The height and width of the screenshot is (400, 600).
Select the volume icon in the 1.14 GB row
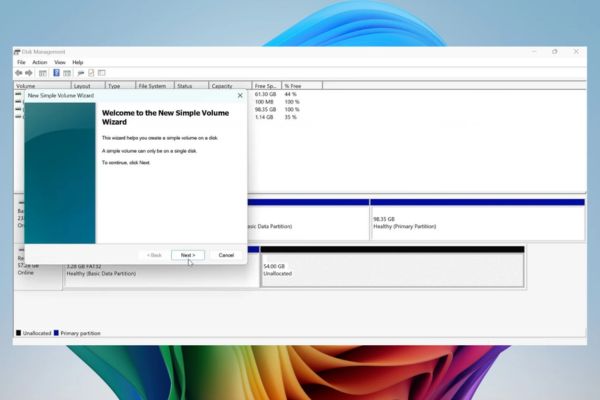point(19,117)
